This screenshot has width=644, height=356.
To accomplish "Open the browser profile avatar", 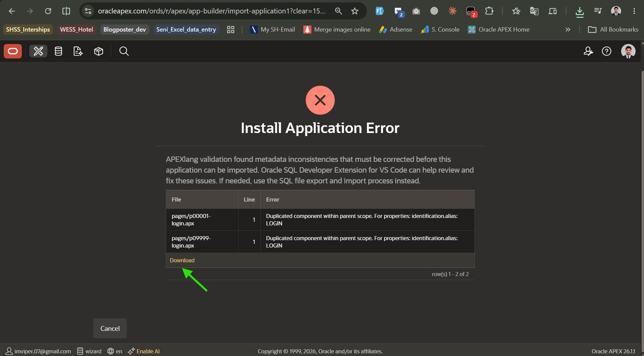I will pos(616,11).
